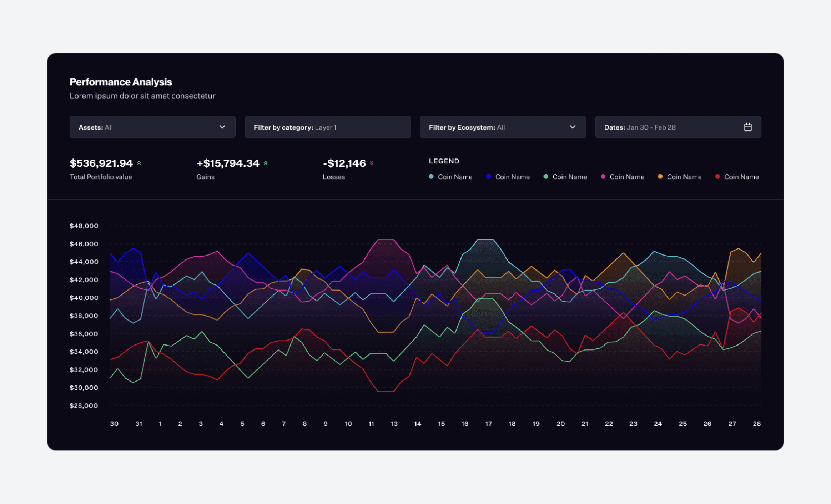Screen dimensions: 831x504
Task: Select day 28 on the x-axis
Action: 757,424
